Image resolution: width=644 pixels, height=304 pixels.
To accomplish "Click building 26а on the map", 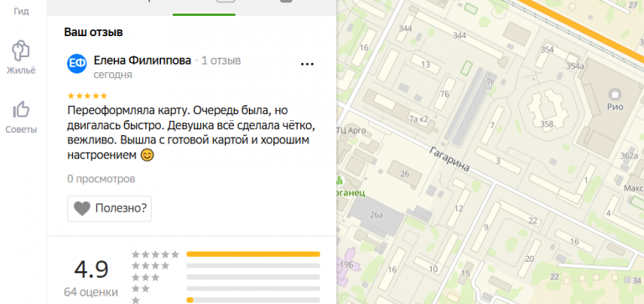I will click(377, 215).
